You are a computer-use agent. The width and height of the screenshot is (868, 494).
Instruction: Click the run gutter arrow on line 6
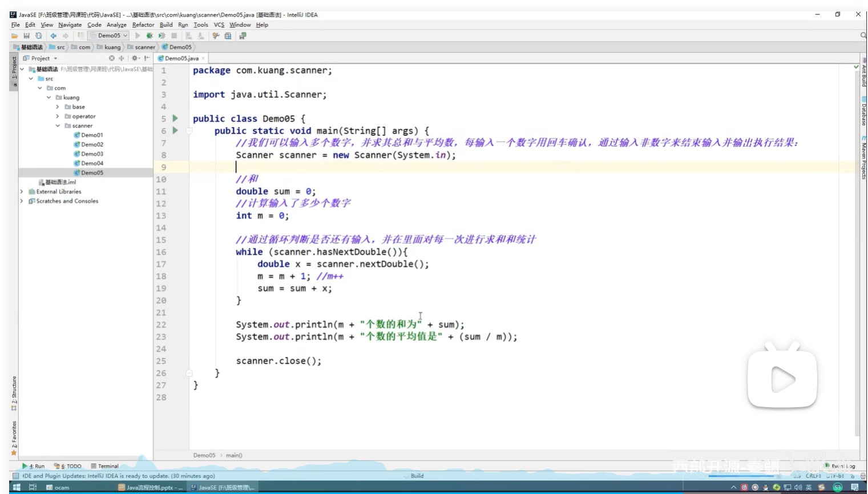175,131
